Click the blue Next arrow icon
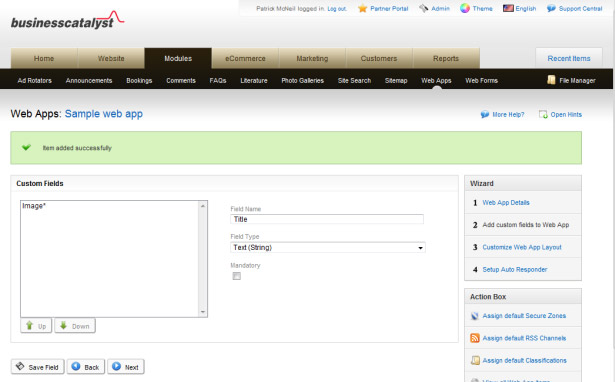 click(x=116, y=366)
